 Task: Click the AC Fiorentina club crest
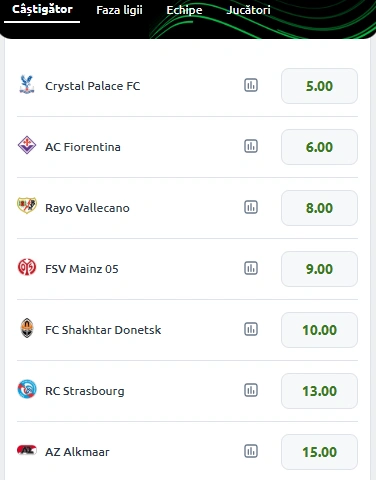(27, 145)
